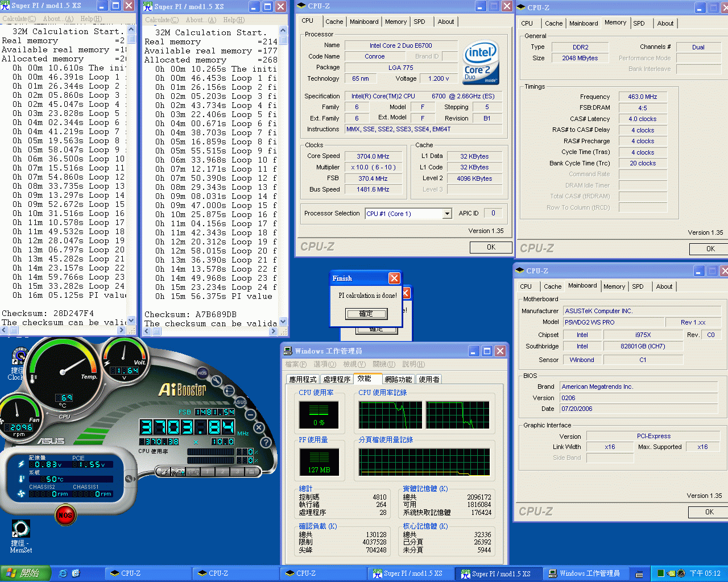Image resolution: width=728 pixels, height=582 pixels.
Task: Click the large 3703.84 MHz AI Booster readout
Action: (x=187, y=427)
